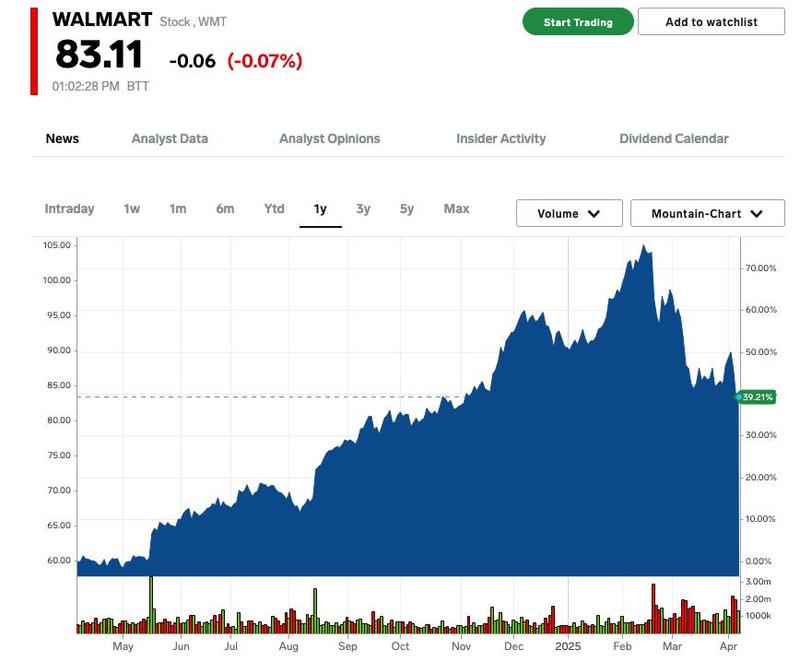Show the 5y chart range

407,209
